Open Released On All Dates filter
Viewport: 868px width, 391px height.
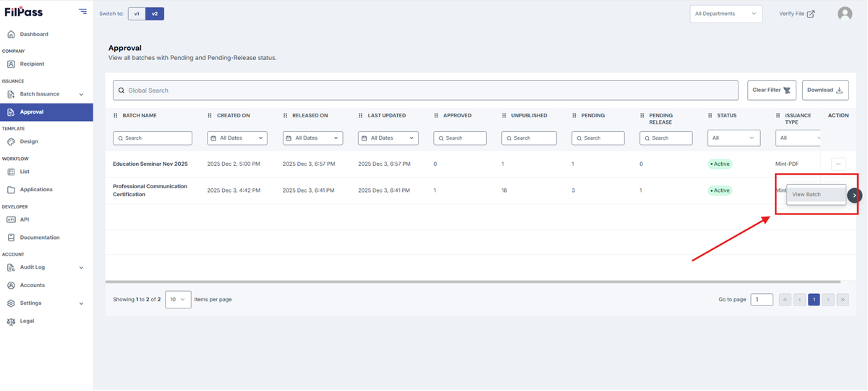click(x=312, y=138)
